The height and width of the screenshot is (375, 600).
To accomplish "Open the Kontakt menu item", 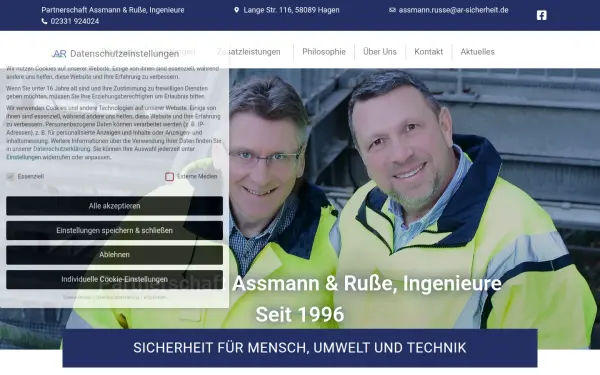I will click(x=429, y=52).
